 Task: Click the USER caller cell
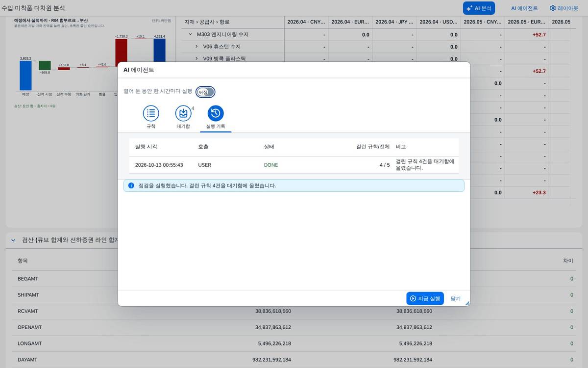coord(205,165)
